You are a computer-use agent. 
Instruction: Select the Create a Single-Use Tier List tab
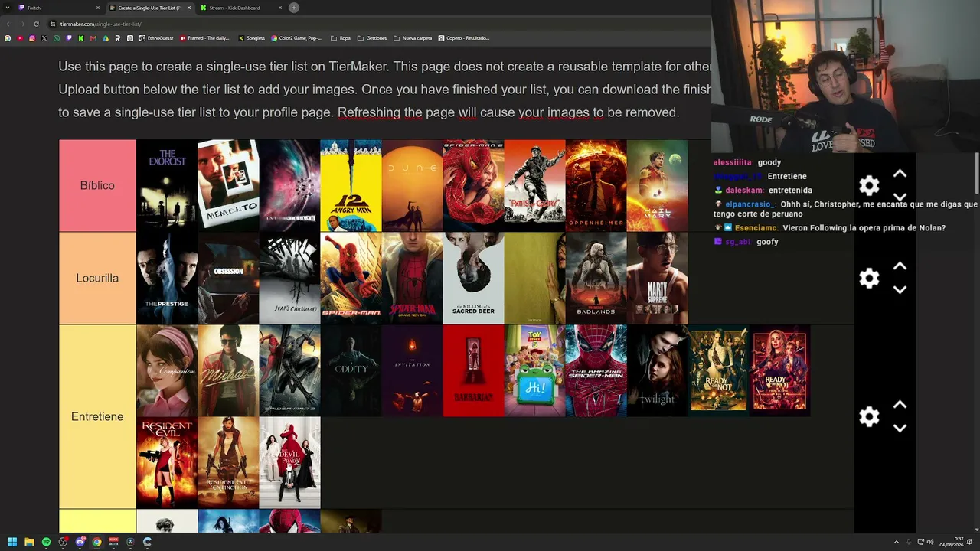[150, 8]
